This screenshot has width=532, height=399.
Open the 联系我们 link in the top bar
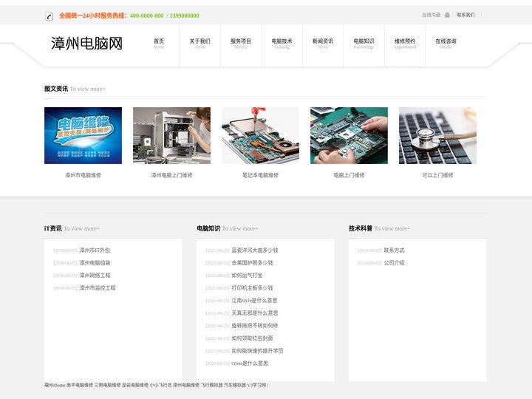(465, 15)
